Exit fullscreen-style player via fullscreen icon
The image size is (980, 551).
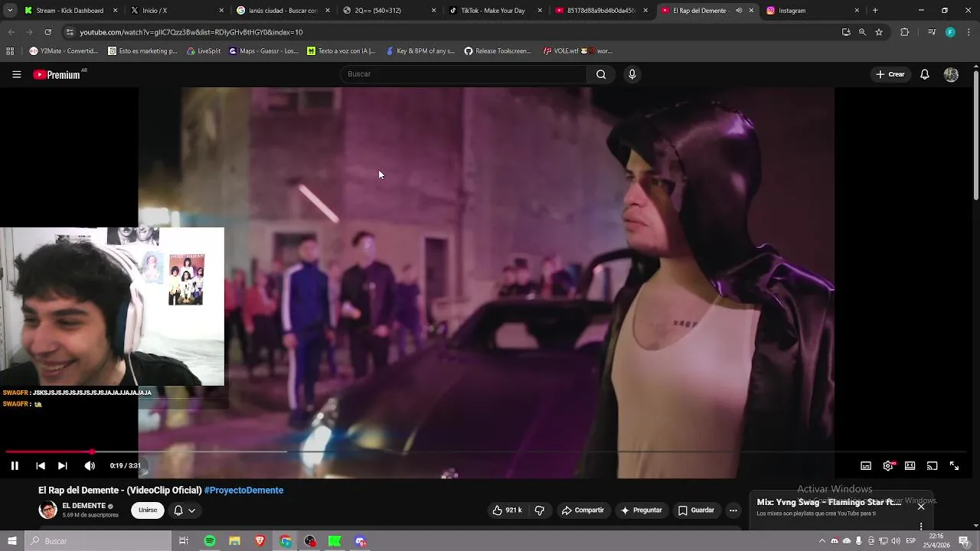(x=954, y=465)
